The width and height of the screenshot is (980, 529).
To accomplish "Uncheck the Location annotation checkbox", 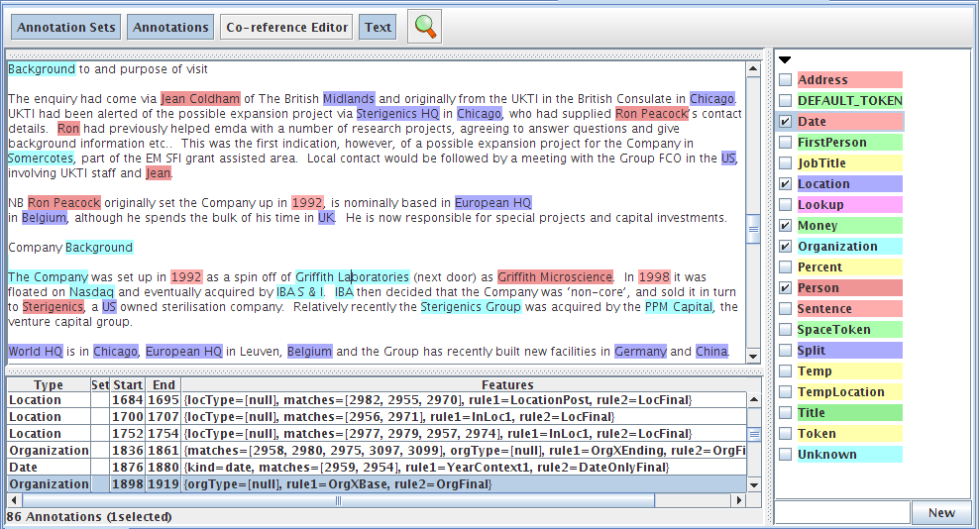I will coord(786,183).
